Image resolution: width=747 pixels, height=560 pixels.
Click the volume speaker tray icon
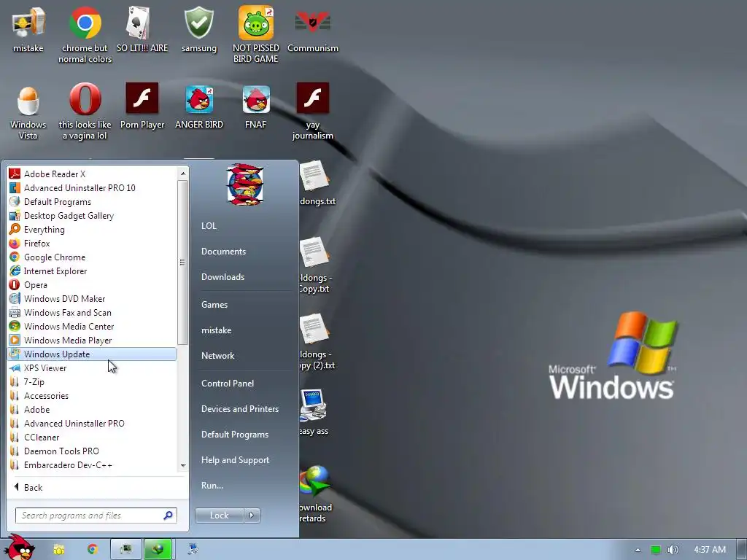673,550
